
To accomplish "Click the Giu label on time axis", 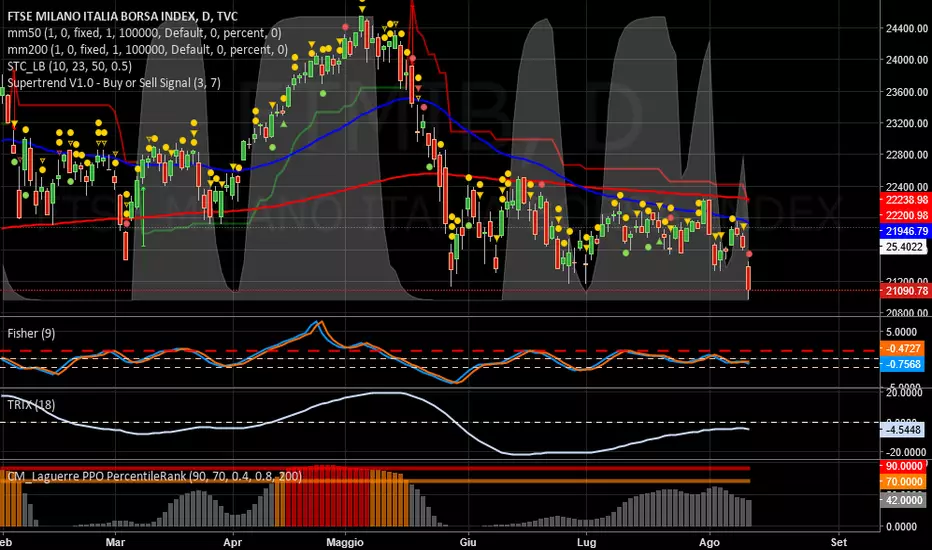I will click(x=468, y=542).
